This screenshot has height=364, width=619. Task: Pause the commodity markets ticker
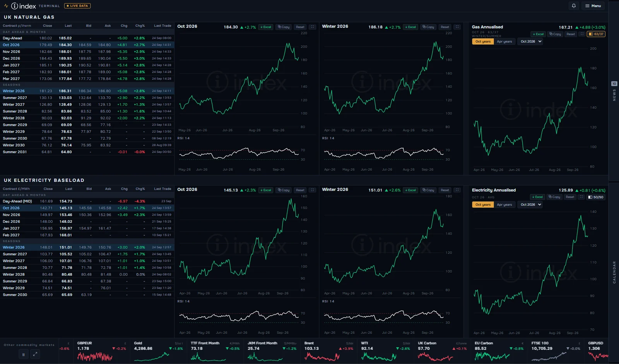pyautogui.click(x=23, y=354)
